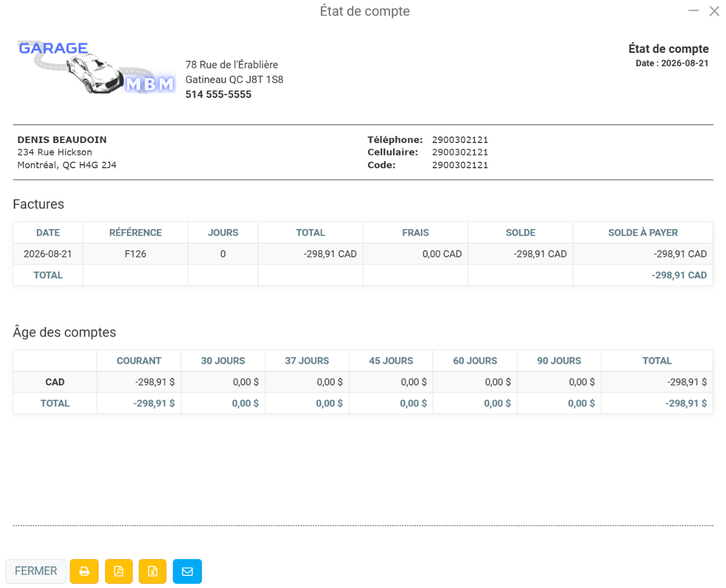Click F126's SOLDE cell -298,91 CAD
This screenshot has height=588, width=726.
click(520, 254)
